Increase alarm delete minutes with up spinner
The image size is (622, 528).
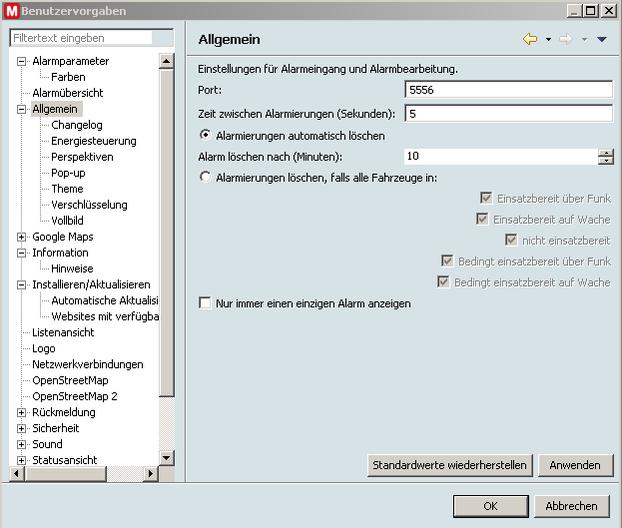point(605,152)
